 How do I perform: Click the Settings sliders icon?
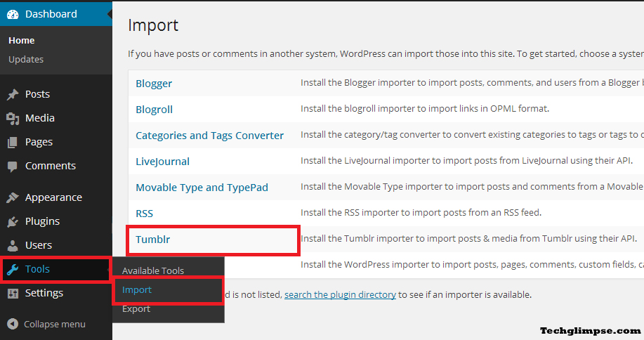[x=13, y=293]
